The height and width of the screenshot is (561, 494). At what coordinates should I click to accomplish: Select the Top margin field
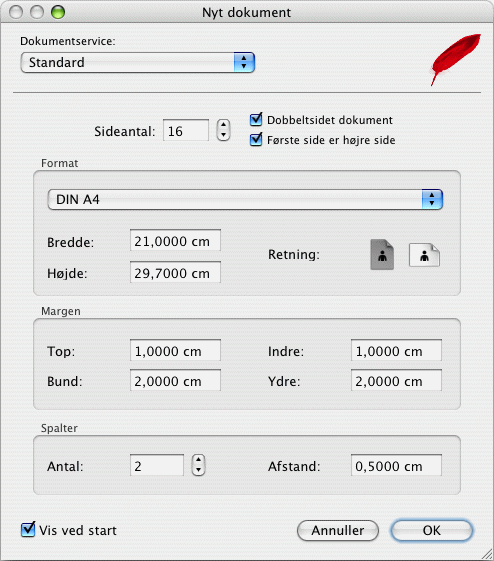(x=175, y=350)
